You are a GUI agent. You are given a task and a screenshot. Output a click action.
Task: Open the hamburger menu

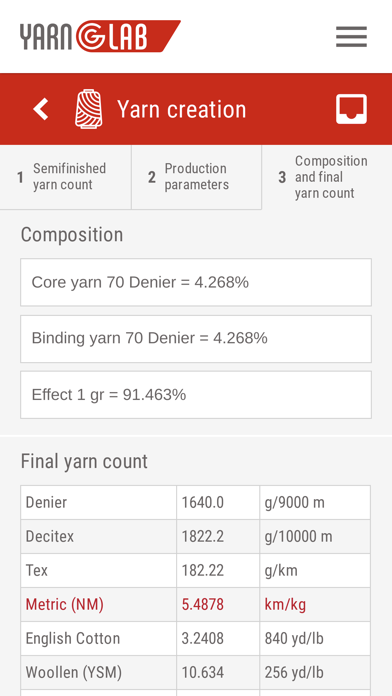click(351, 36)
